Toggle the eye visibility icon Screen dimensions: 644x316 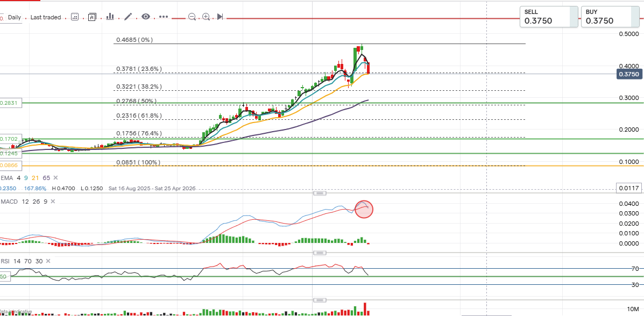(x=145, y=17)
